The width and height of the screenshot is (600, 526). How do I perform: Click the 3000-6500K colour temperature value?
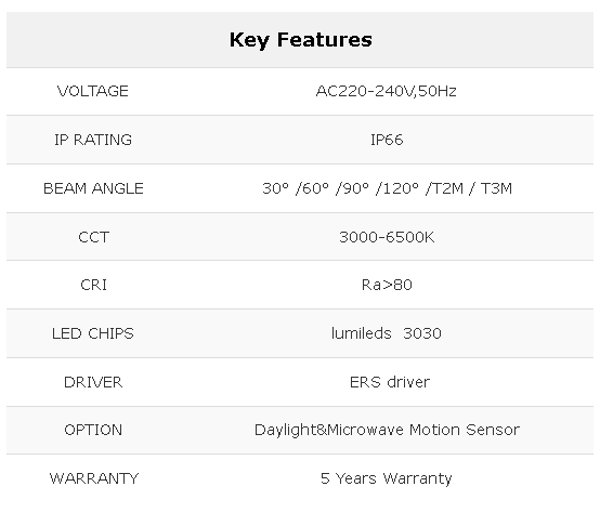pyautogui.click(x=386, y=237)
